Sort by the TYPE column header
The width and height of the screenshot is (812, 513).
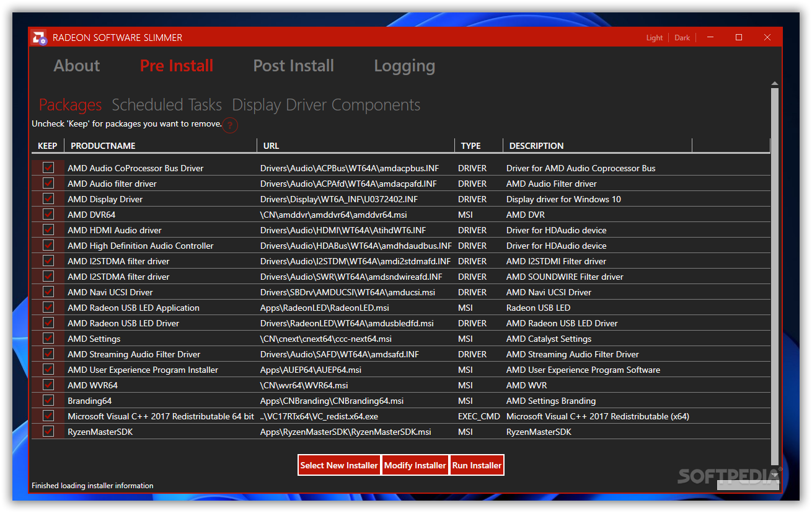[479, 146]
